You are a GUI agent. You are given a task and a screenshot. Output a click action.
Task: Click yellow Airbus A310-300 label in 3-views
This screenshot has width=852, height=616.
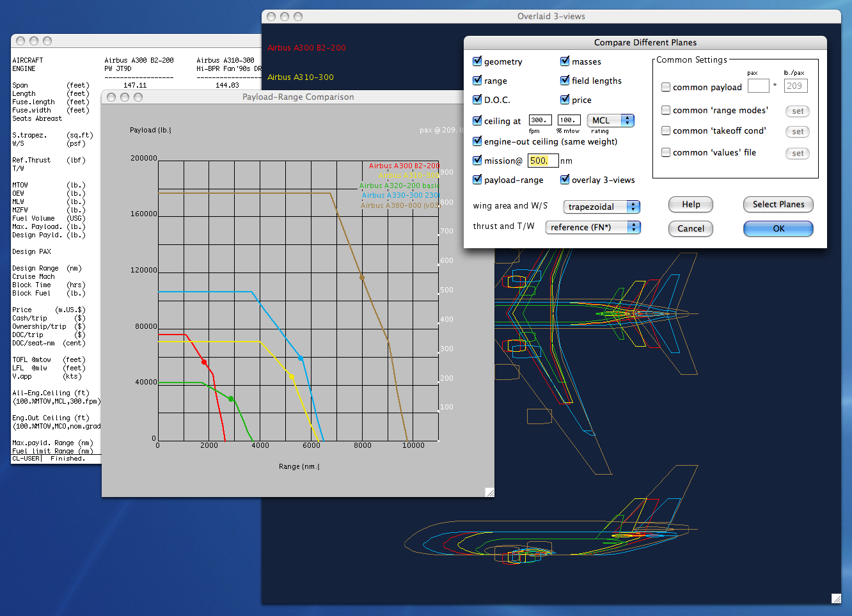point(300,77)
